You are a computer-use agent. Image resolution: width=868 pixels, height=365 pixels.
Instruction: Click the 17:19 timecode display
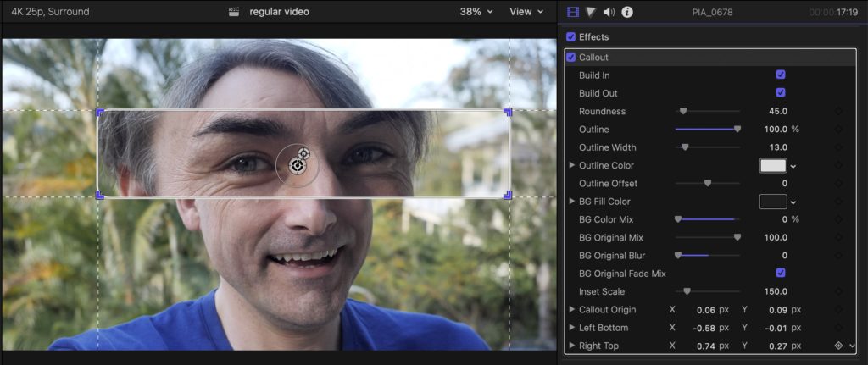[x=848, y=12]
